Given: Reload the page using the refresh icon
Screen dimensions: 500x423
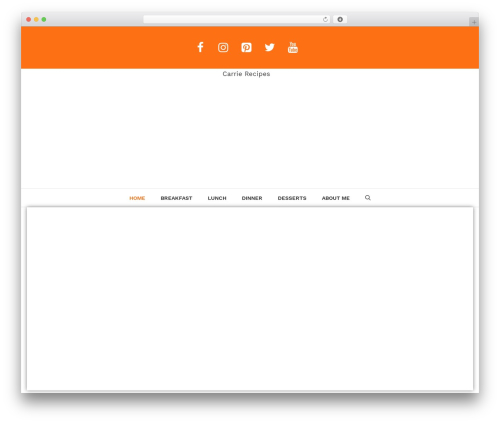Looking at the screenshot, I should (325, 19).
